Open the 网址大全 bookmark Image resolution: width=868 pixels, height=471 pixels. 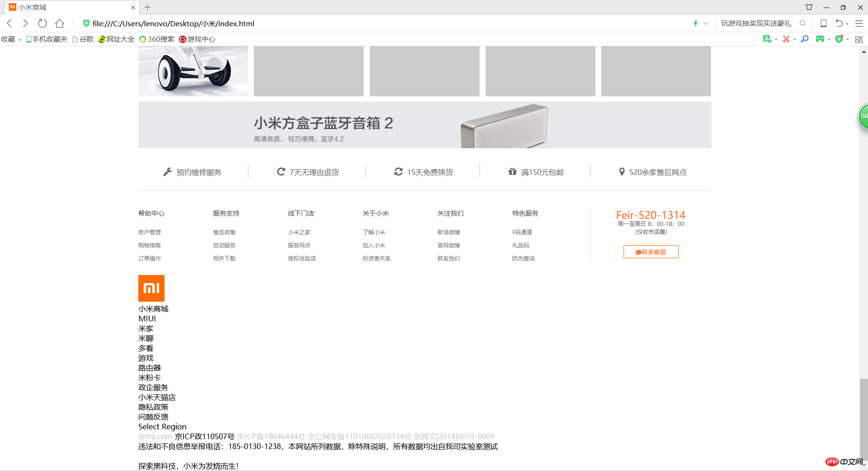pos(116,39)
